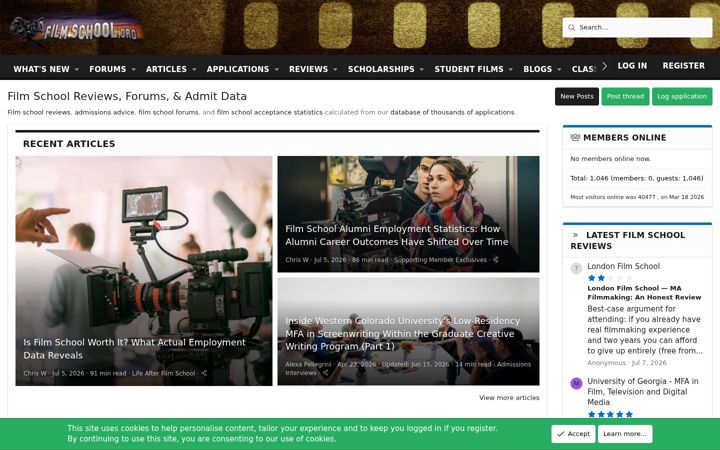Click Learn more about cookies
The width and height of the screenshot is (720, 450).
(x=624, y=434)
